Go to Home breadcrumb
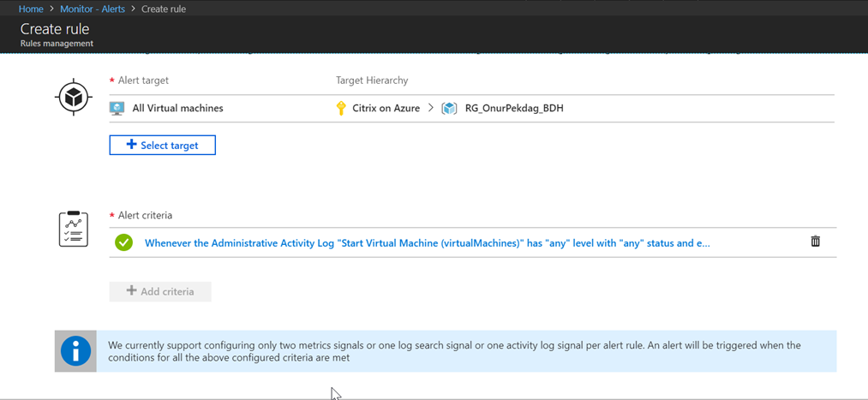This screenshot has height=400, width=868. [31, 9]
